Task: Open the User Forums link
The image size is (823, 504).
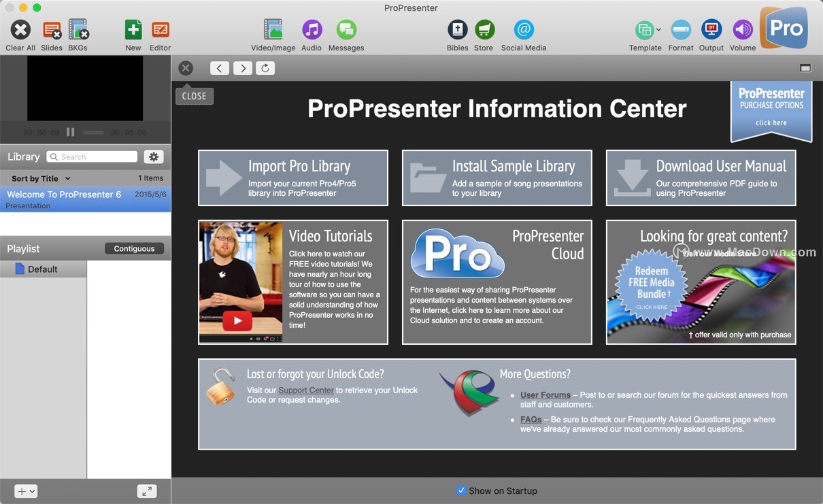Action: 545,395
